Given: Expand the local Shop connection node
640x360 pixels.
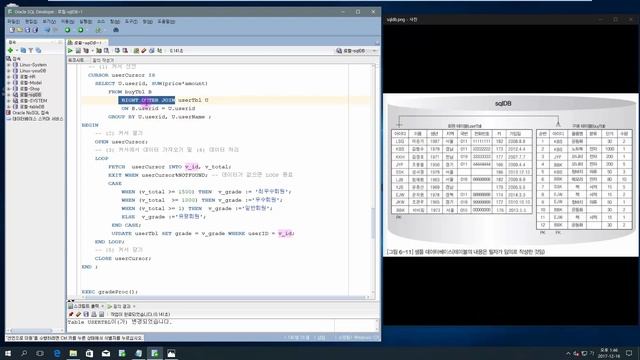Looking at the screenshot, I should click(9, 89).
